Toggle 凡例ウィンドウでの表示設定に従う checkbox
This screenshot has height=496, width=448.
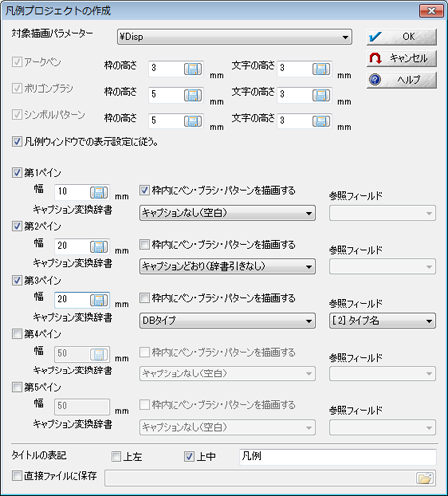(x=17, y=142)
